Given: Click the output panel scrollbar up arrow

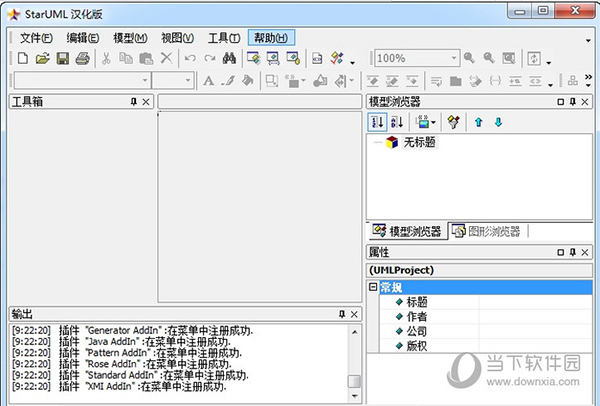Looking at the screenshot, I should click(354, 332).
